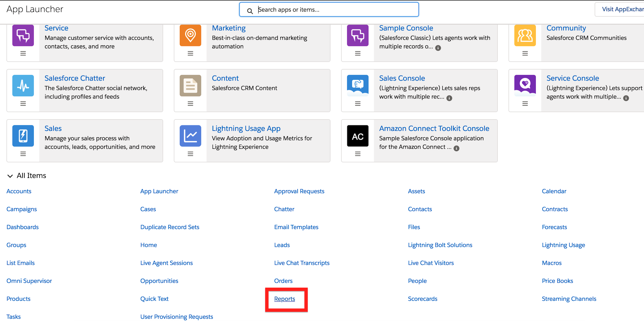The height and width of the screenshot is (321, 644).
Task: Open the Service app title link
Action: pyautogui.click(x=56, y=28)
